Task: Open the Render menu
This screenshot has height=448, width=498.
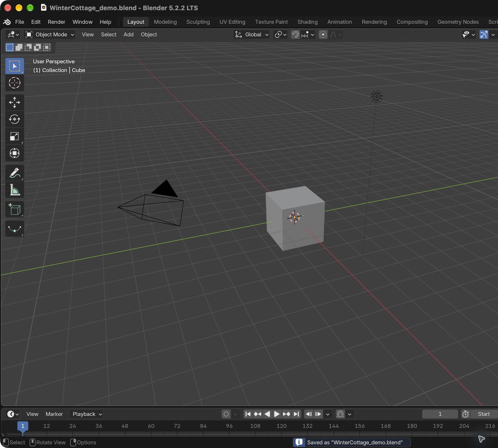Action: point(56,22)
